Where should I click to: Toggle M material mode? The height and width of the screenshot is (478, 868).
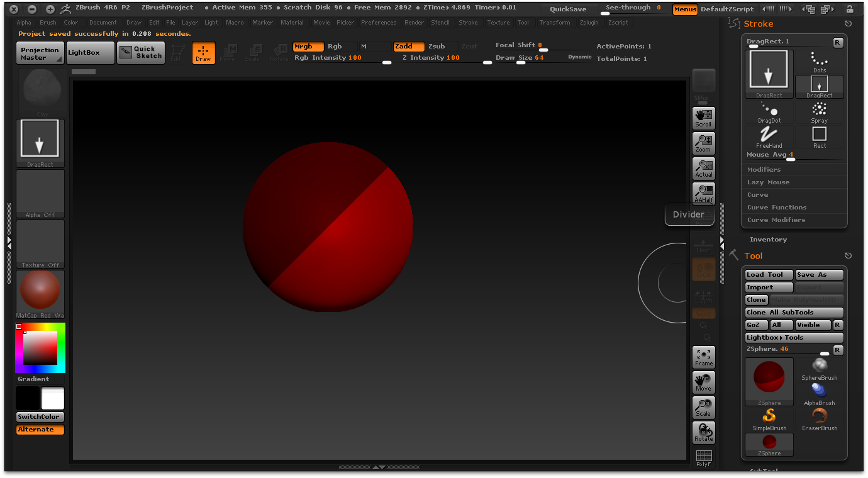coord(375,47)
